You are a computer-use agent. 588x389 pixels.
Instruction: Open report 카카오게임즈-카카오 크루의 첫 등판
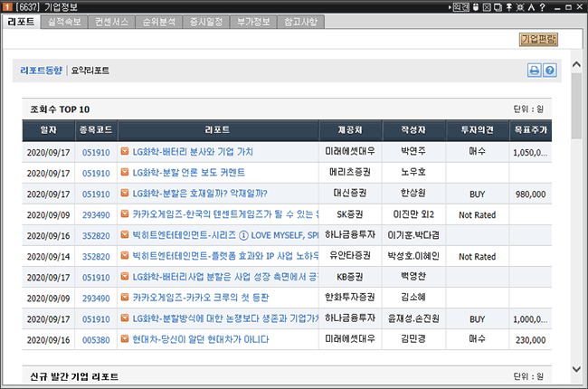[x=201, y=298]
